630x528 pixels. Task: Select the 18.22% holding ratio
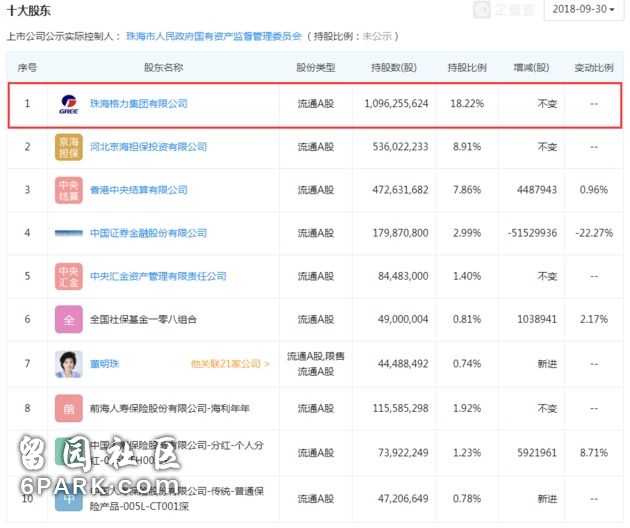point(467,104)
